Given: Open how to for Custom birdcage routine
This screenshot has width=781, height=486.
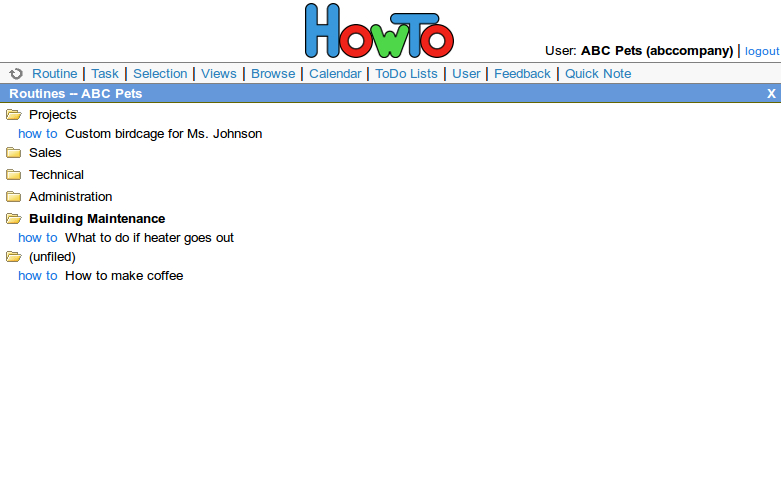Looking at the screenshot, I should tap(38, 134).
